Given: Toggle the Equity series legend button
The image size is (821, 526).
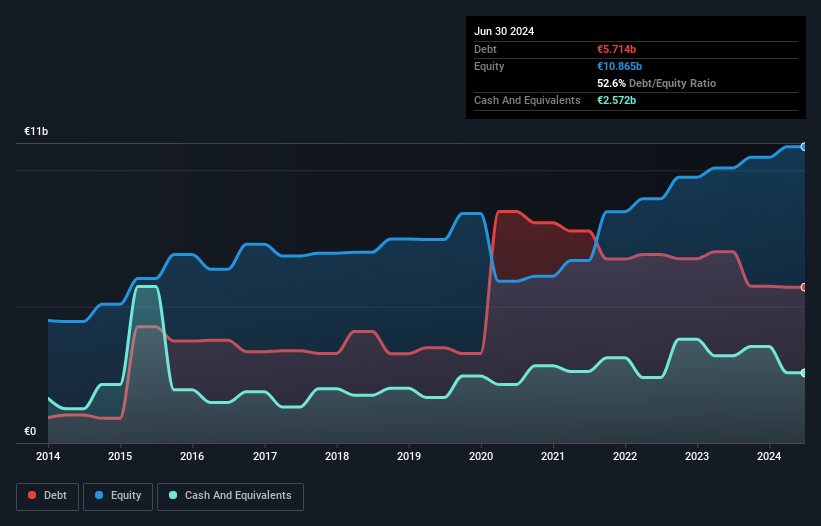Looking at the screenshot, I should (x=118, y=496).
